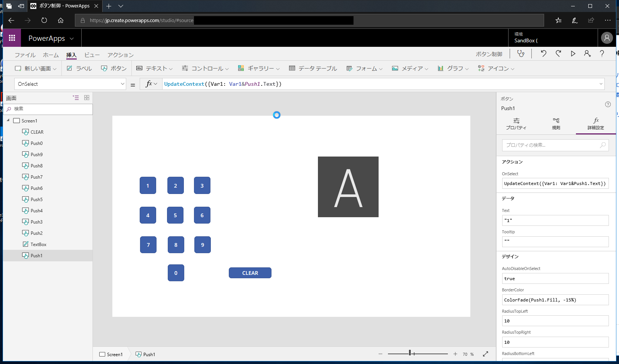
Task: Redo the last undone action
Action: click(558, 54)
